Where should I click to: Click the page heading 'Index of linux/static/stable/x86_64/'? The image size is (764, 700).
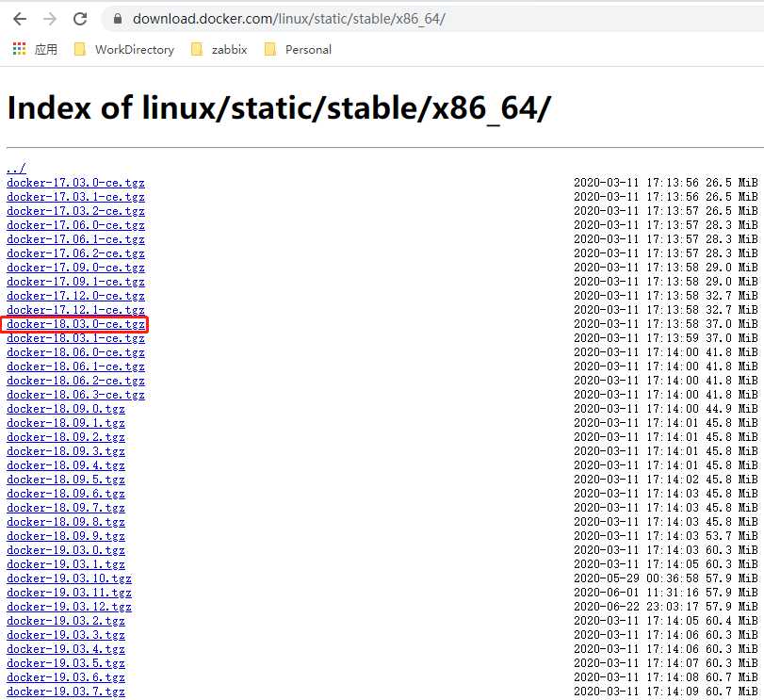coord(279,108)
